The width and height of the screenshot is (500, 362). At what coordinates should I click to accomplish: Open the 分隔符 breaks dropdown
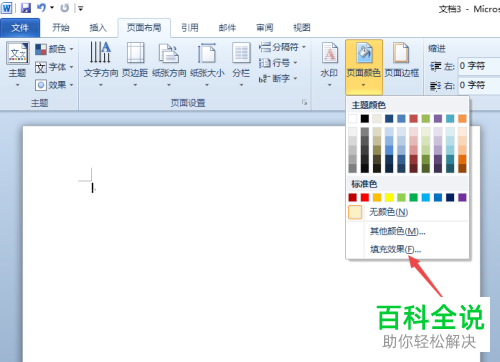pos(283,47)
